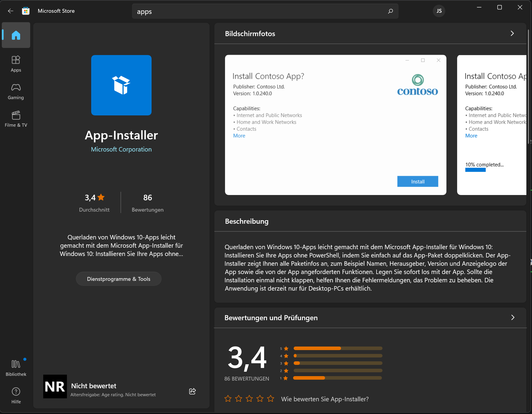Open Hilfe help in sidebar
This screenshot has width=532, height=414.
16,396
